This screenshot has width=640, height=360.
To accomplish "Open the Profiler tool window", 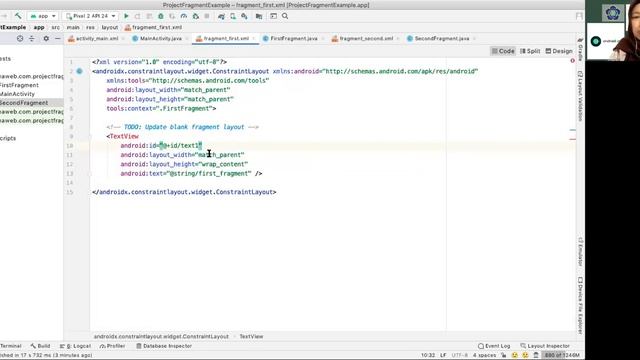I will coord(112,346).
